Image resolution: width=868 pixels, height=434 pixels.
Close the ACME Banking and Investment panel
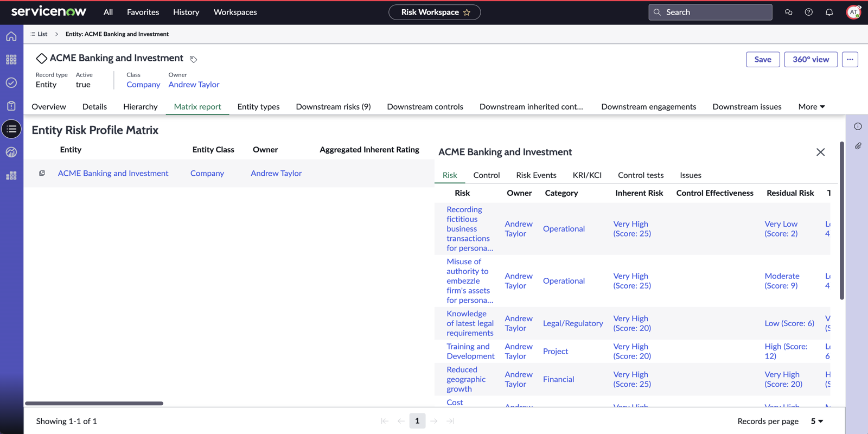click(x=820, y=152)
